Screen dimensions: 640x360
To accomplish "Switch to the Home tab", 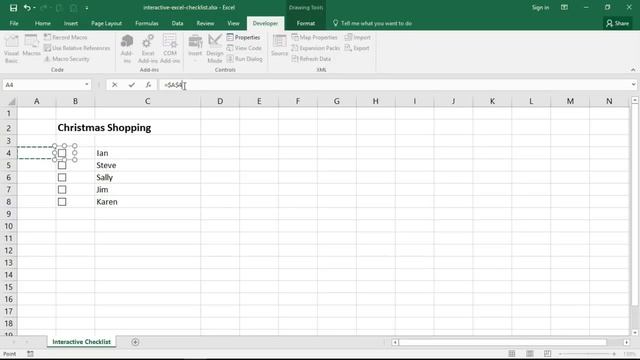I will coord(42,23).
